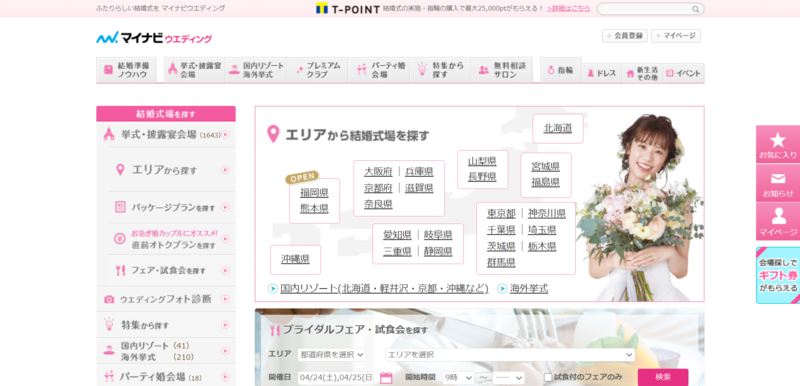
Task: Click arrow icon next to 特集から探す sidebar
Action: [225, 324]
